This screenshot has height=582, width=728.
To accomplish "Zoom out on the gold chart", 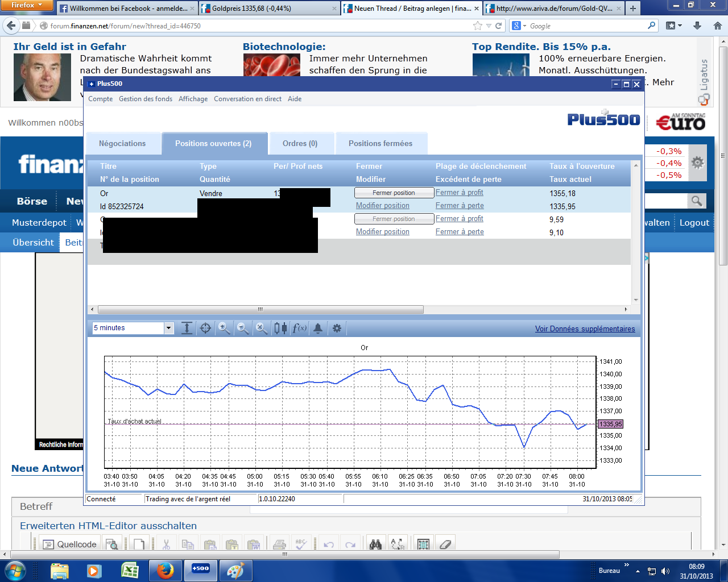I will 242,328.
